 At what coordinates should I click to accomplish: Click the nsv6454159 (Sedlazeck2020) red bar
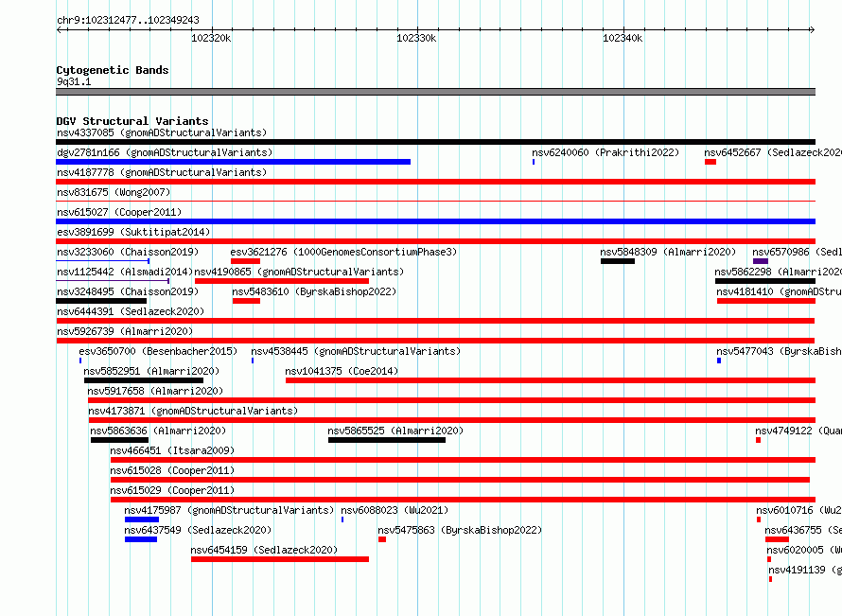(280, 559)
